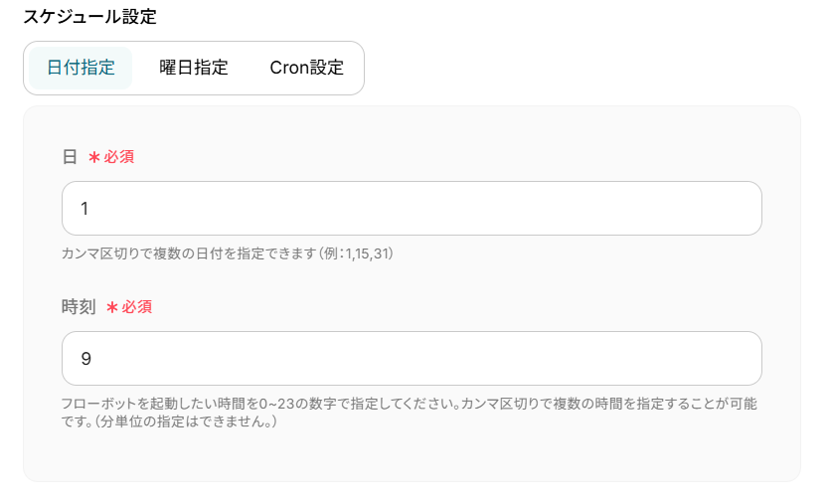Viewport: 830px width, 504px height.
Task: Click the red asterisk beside 日 label
Action: click(94, 157)
